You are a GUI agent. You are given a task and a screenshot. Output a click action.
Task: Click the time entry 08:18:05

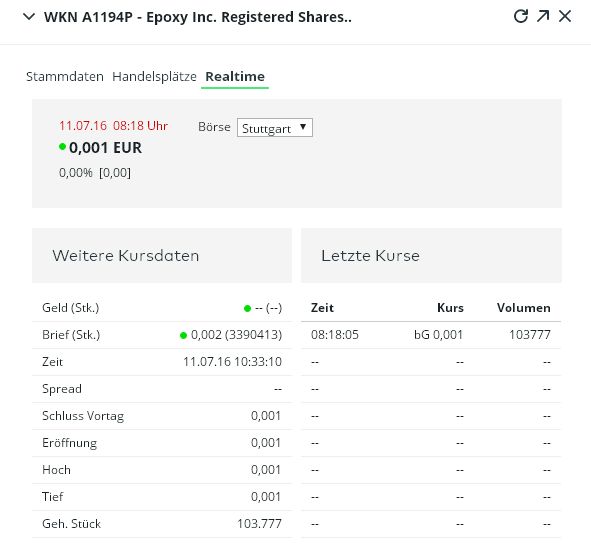[335, 335]
